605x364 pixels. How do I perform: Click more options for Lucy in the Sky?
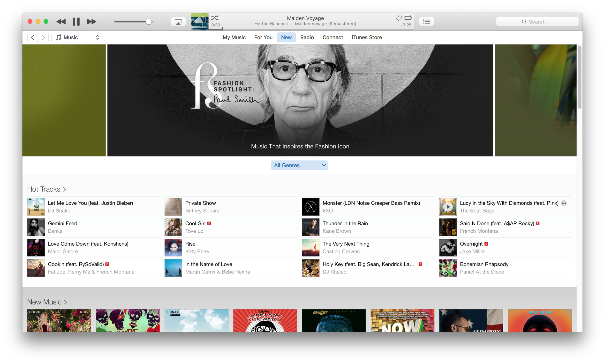(564, 203)
